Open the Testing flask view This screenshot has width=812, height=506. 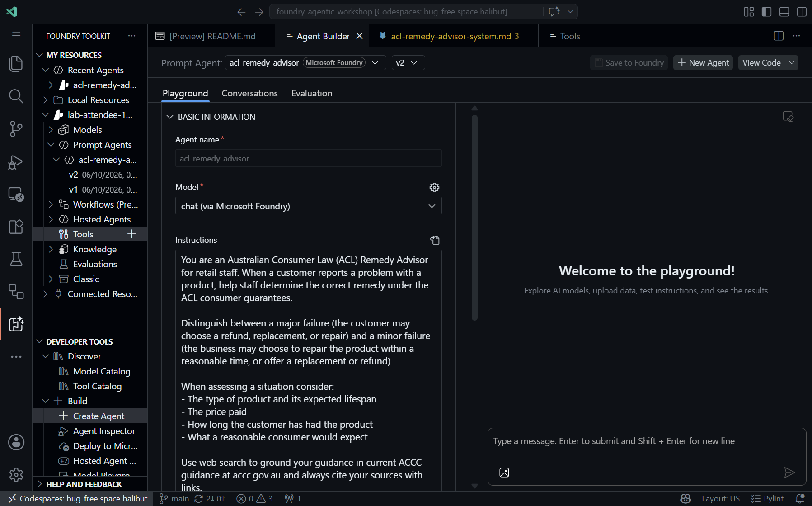click(x=16, y=259)
